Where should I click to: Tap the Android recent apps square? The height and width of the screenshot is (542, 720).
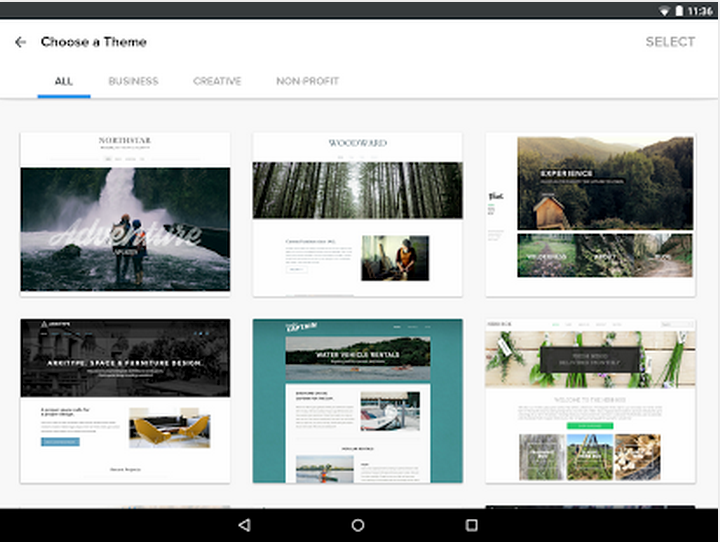coord(472,525)
